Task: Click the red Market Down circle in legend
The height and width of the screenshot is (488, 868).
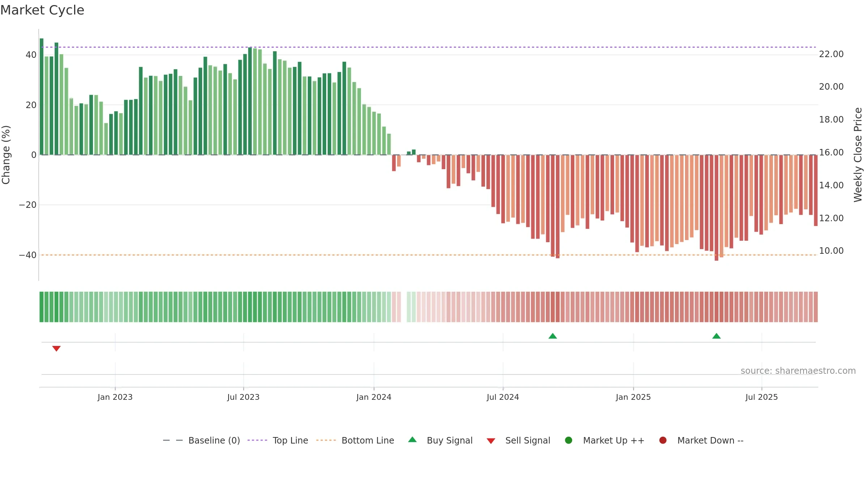Action: point(663,440)
